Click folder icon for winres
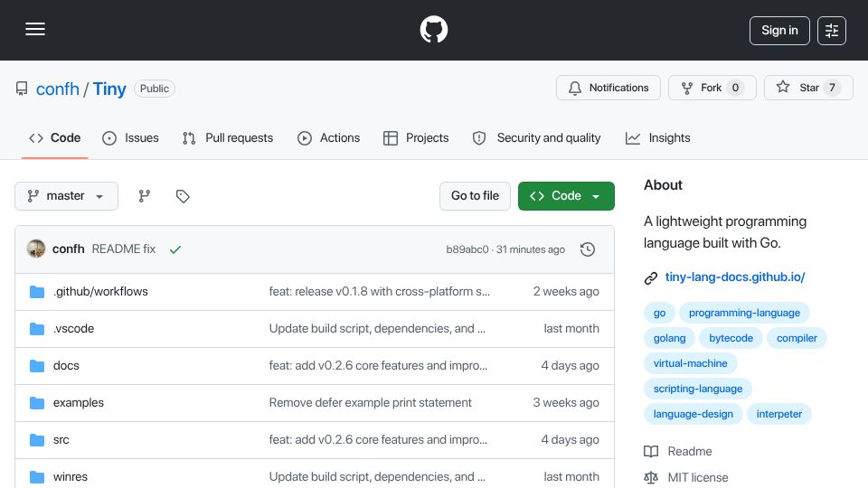The width and height of the screenshot is (868, 488). coord(37,477)
